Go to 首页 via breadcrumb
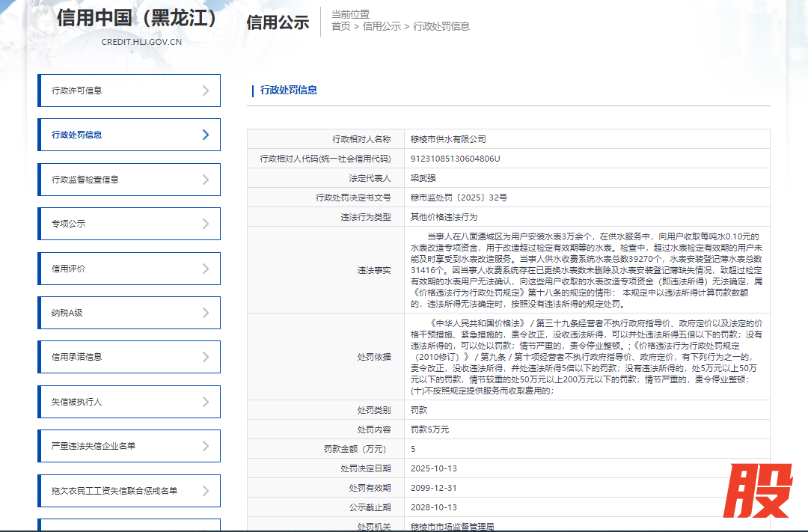 [340, 26]
